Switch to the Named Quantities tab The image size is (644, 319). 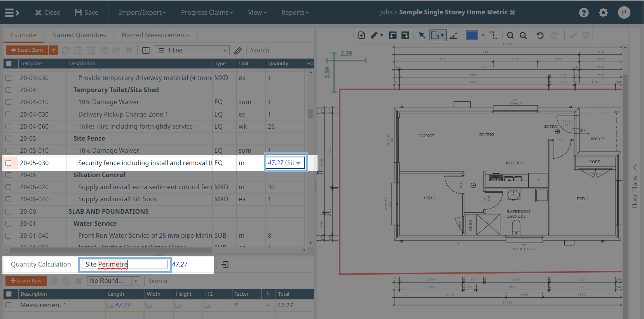pyautogui.click(x=79, y=35)
